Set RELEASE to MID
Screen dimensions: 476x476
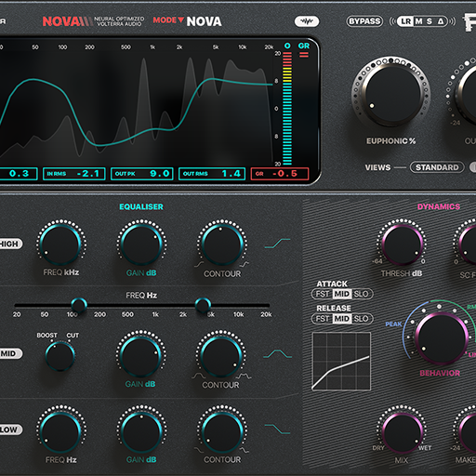[x=342, y=319]
